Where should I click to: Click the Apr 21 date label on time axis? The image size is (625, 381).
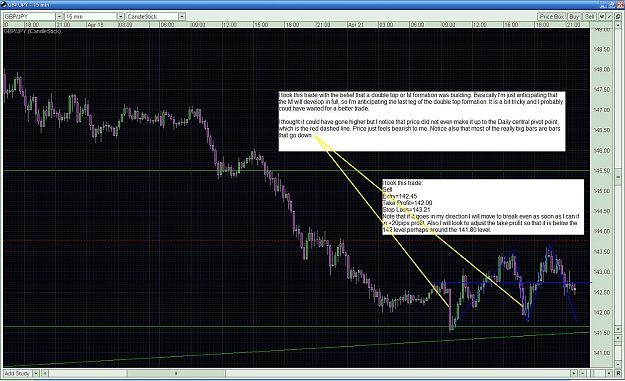(x=356, y=25)
